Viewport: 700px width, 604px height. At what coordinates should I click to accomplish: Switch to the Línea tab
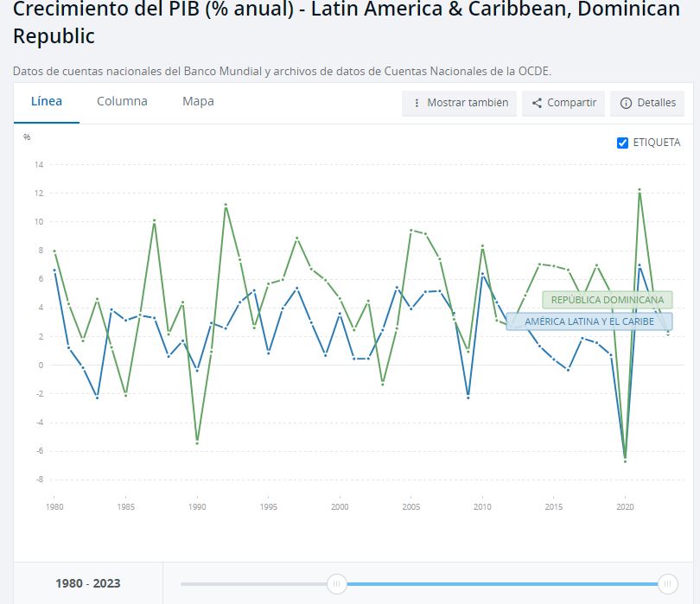pos(47,101)
